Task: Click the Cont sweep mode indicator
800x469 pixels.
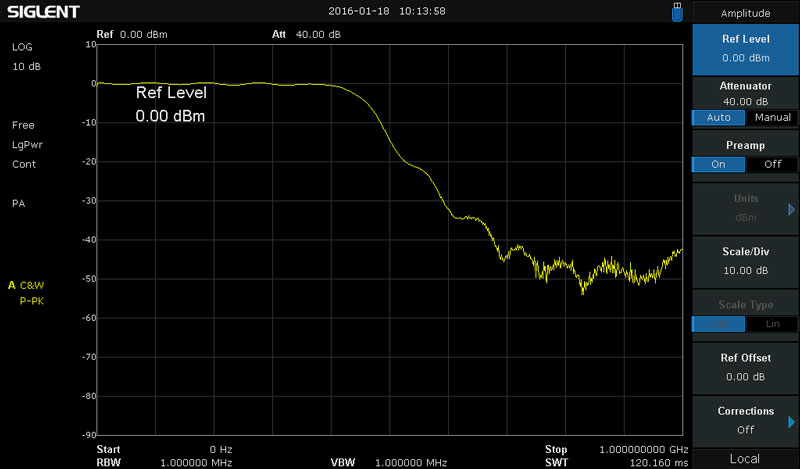Action: click(x=24, y=164)
